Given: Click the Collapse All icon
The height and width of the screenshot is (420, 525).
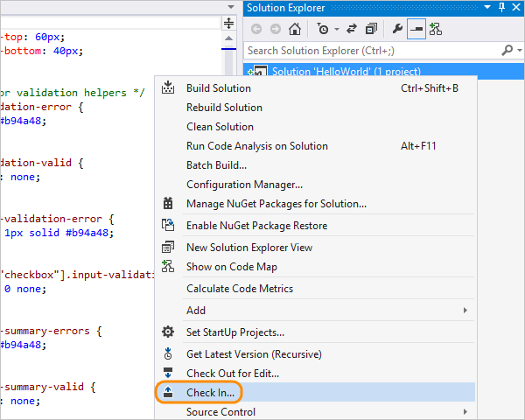Looking at the screenshot, I should 371,29.
